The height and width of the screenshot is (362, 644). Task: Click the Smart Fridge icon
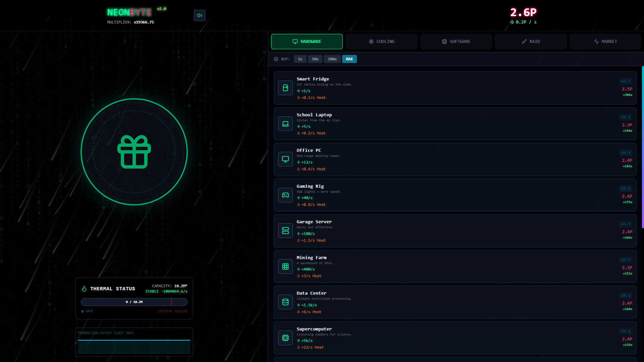point(285,88)
